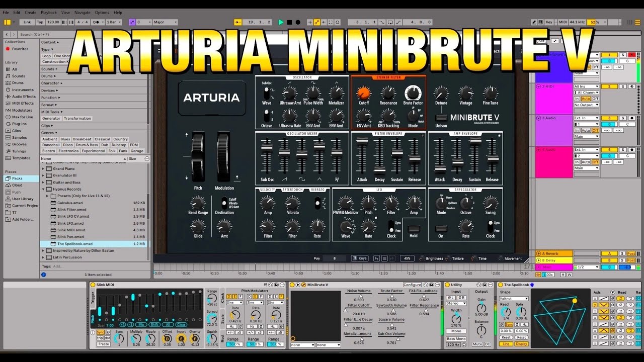Screen dimensions: 644x362
Task: Toggle the Arpeggiator On switch
Action: pos(441,228)
